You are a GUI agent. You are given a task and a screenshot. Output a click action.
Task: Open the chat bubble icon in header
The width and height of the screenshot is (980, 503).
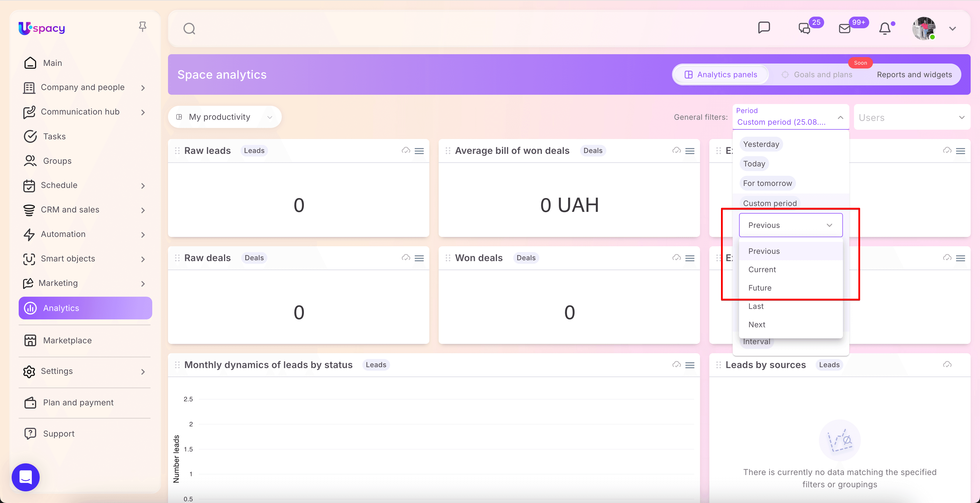click(x=764, y=28)
